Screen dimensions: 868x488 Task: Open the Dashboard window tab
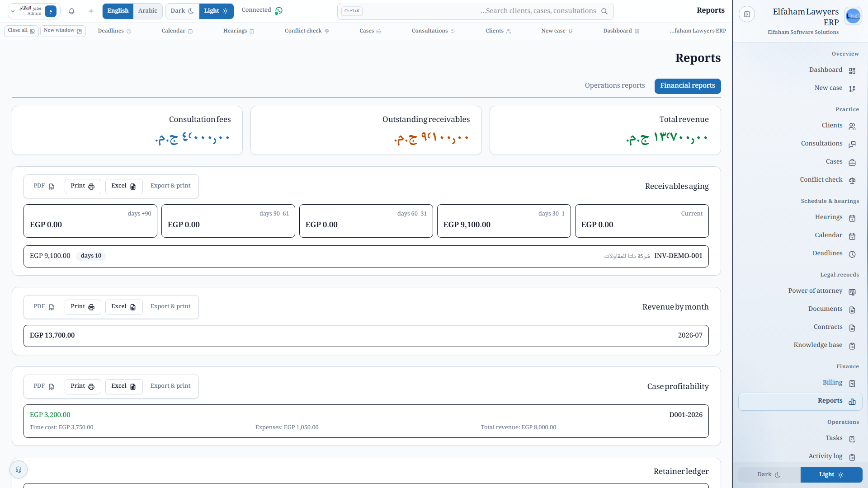pos(621,31)
